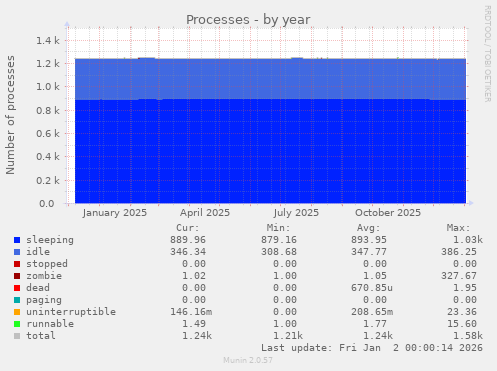Click the runnable legend color swatch
Image resolution: width=497 pixels, height=371 pixels.
[x=17, y=324]
